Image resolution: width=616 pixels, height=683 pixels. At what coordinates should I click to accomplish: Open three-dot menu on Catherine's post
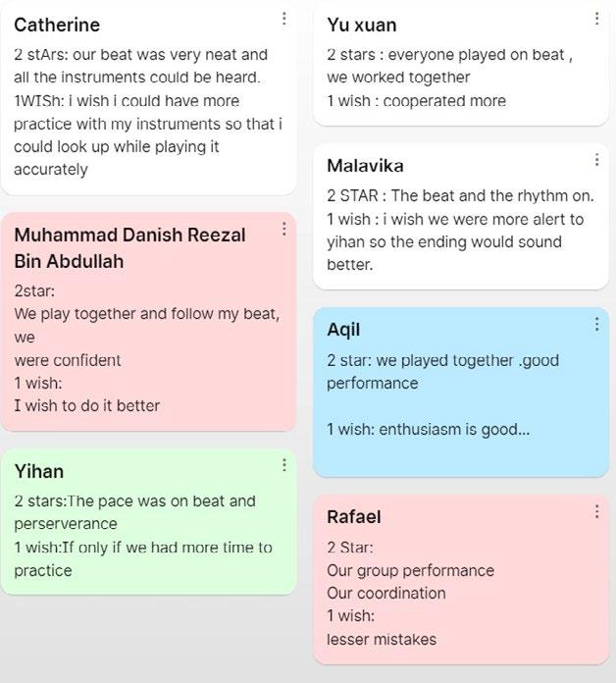tap(283, 19)
